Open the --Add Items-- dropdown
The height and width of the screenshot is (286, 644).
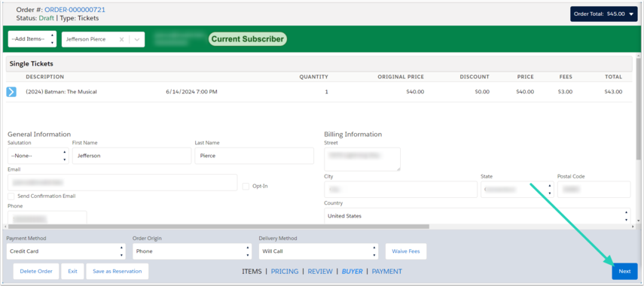[x=32, y=39]
